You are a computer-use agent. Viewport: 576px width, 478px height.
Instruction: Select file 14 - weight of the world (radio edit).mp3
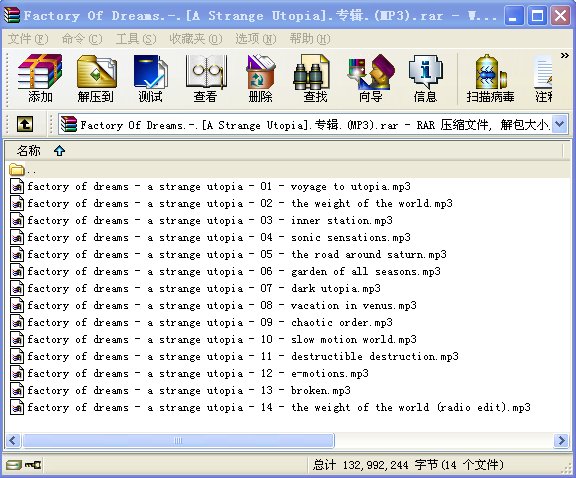pyautogui.click(x=270, y=407)
